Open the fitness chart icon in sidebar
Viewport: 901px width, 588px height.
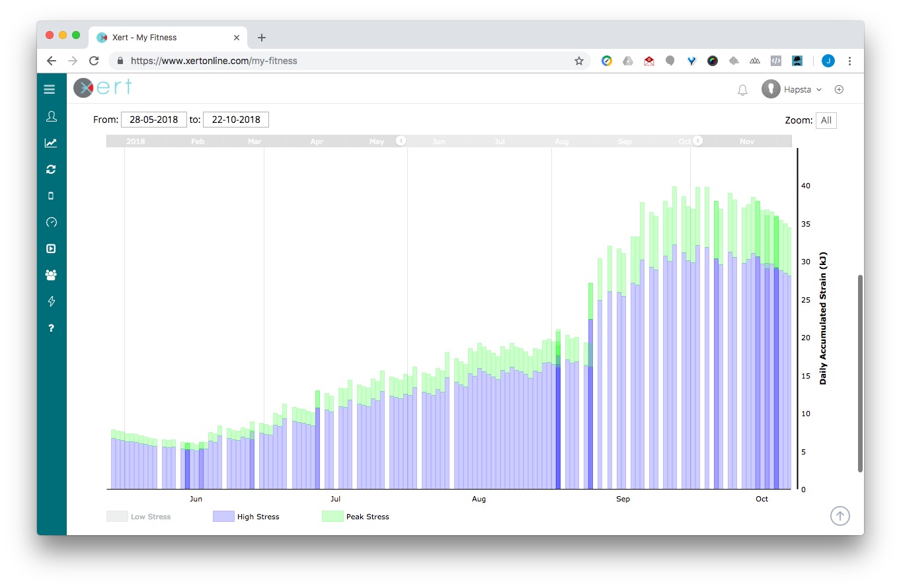[x=51, y=143]
